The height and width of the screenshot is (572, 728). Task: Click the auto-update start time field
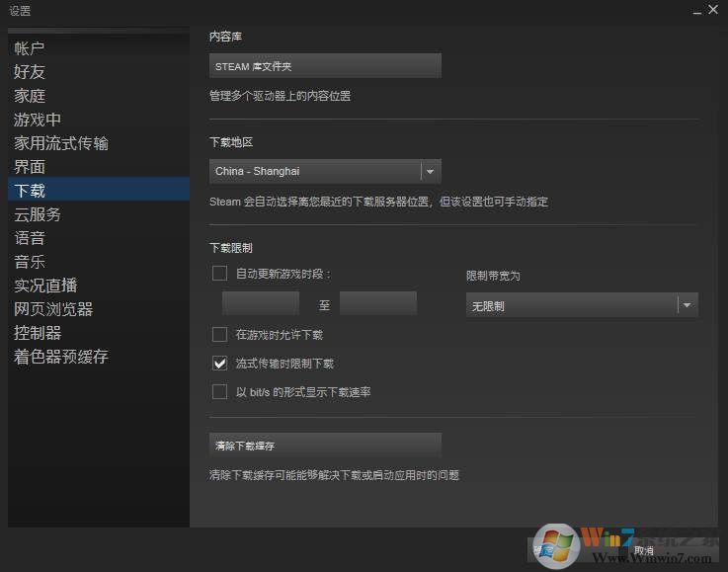point(261,303)
